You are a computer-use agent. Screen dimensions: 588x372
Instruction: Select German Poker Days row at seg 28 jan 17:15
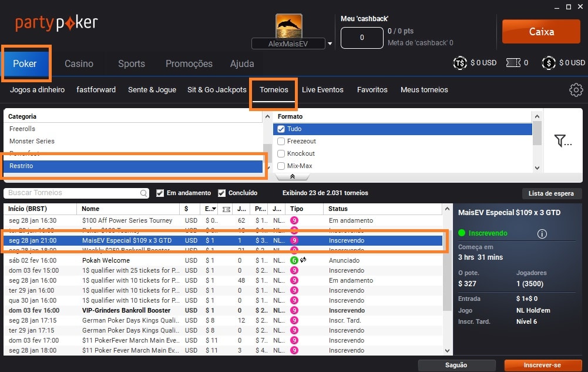[223, 321]
